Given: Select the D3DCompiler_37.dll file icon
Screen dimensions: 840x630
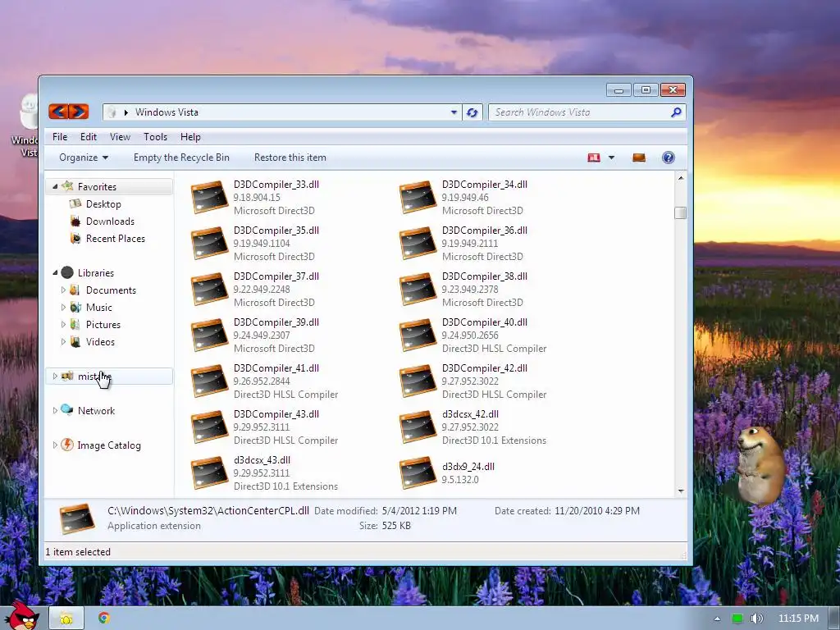Looking at the screenshot, I should coord(209,290).
